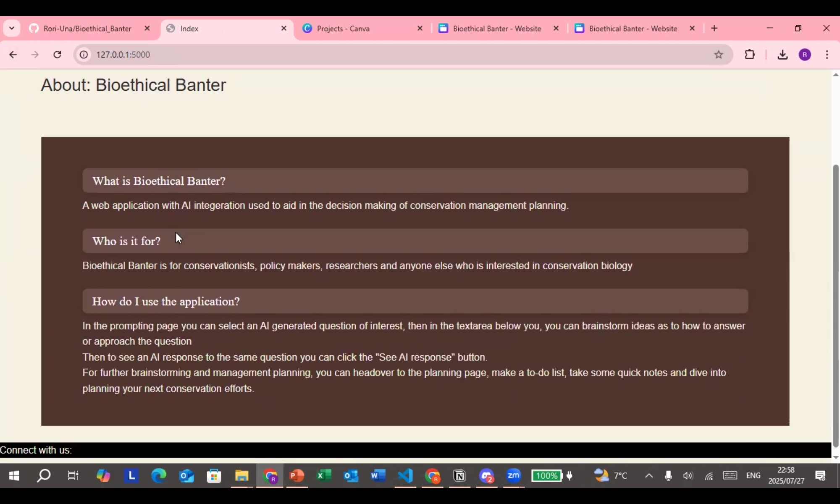Toggle the microphone in system tray
This screenshot has width=840, height=504.
coord(668,475)
